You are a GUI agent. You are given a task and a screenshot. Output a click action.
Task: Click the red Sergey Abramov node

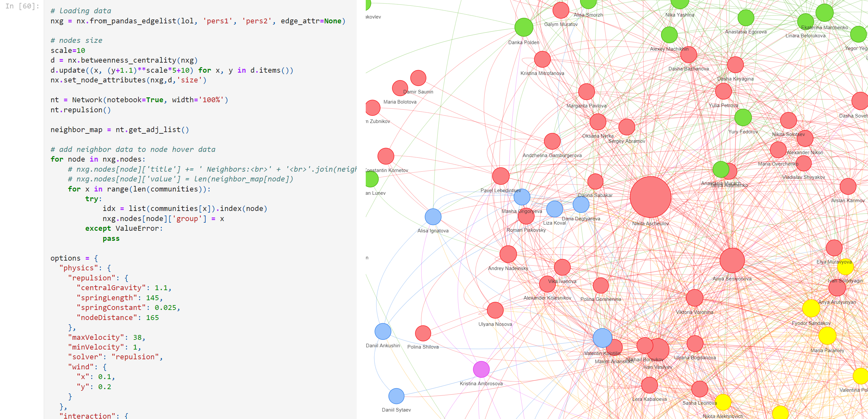tap(627, 127)
